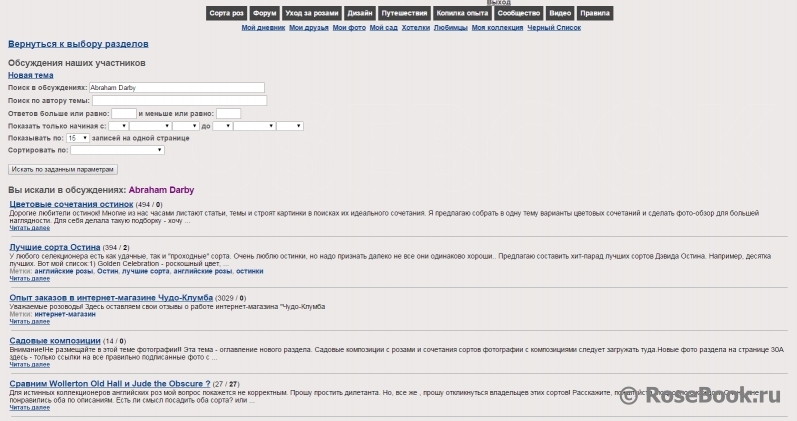Click the и меньше или равно field
This screenshot has height=421, width=797.
tap(228, 113)
